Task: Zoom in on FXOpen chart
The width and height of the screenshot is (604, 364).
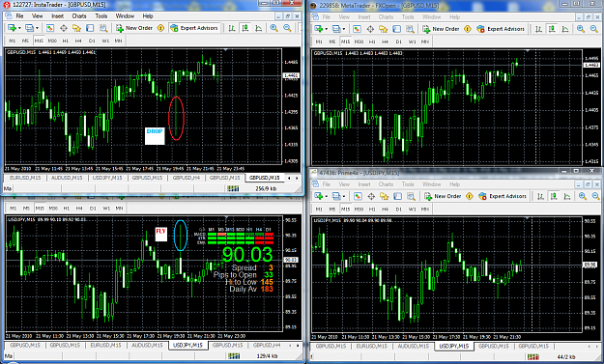Action: [581, 29]
